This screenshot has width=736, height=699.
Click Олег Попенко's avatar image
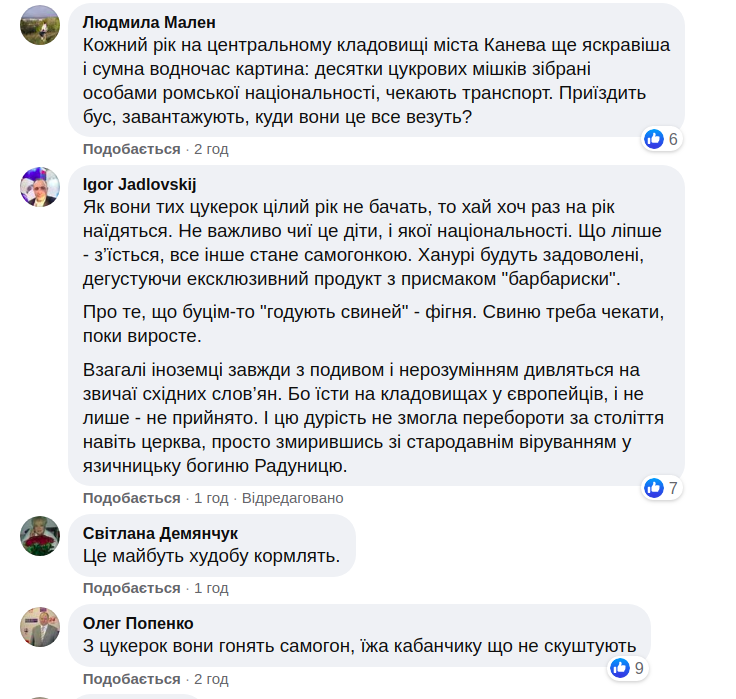coord(41,625)
